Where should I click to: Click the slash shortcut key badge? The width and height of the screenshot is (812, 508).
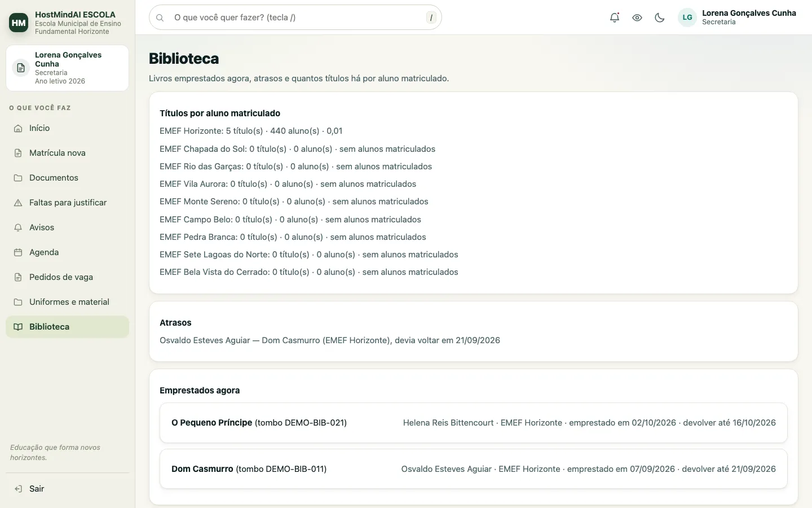(x=431, y=17)
